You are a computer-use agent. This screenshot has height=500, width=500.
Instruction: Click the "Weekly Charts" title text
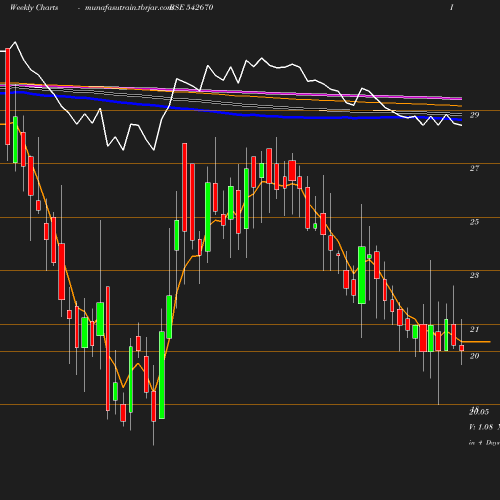[34, 8]
